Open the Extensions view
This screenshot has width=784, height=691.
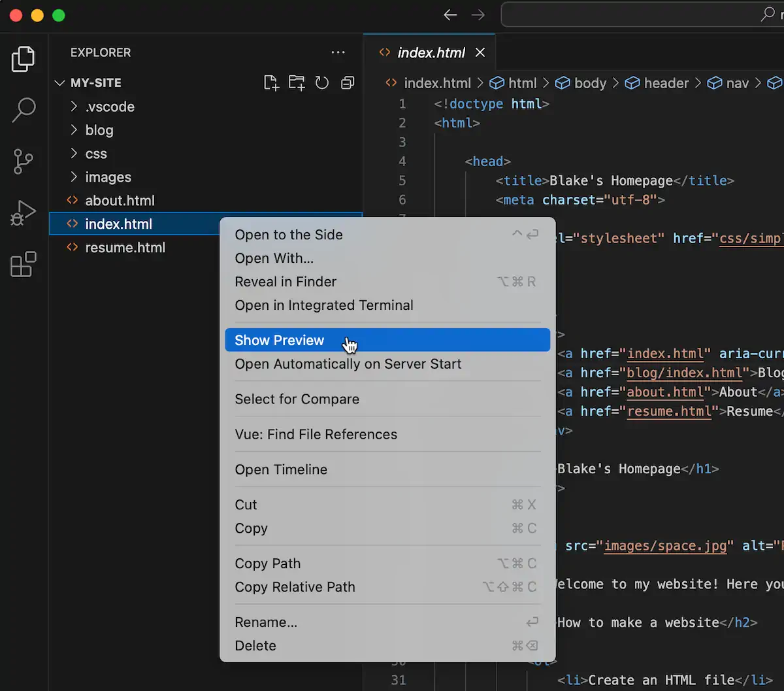click(24, 264)
